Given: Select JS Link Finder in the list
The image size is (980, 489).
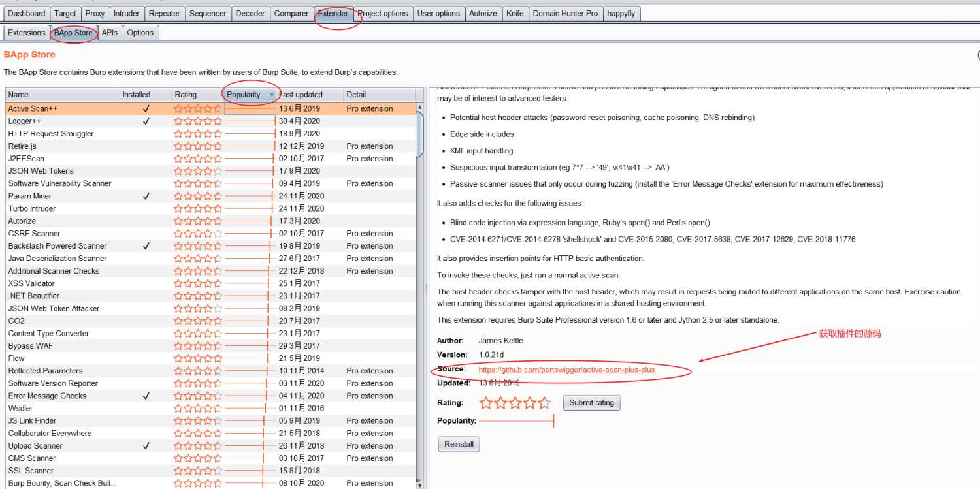Looking at the screenshot, I should click(x=210, y=420).
